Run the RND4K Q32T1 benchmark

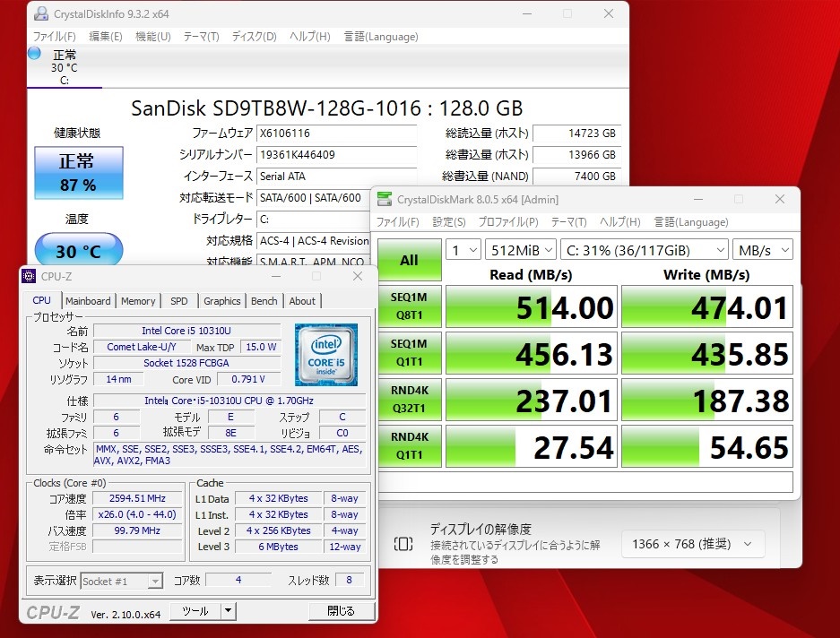[410, 399]
